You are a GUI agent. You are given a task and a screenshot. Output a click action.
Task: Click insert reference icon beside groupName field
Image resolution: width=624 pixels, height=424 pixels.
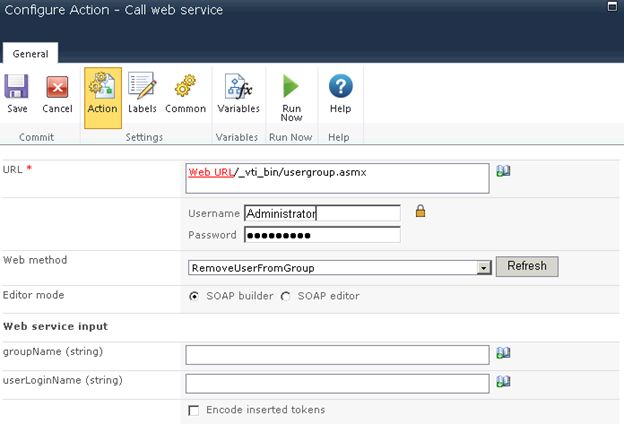point(503,353)
